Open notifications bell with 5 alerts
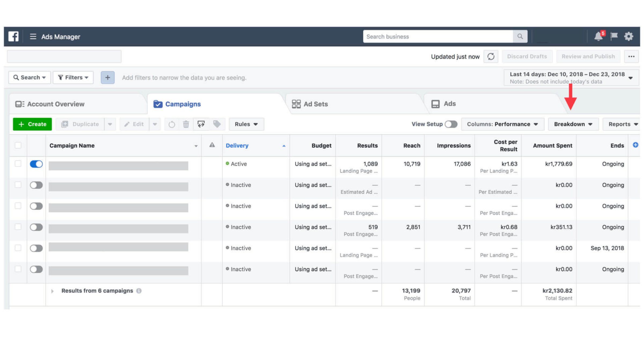The height and width of the screenshot is (338, 644). (x=599, y=36)
